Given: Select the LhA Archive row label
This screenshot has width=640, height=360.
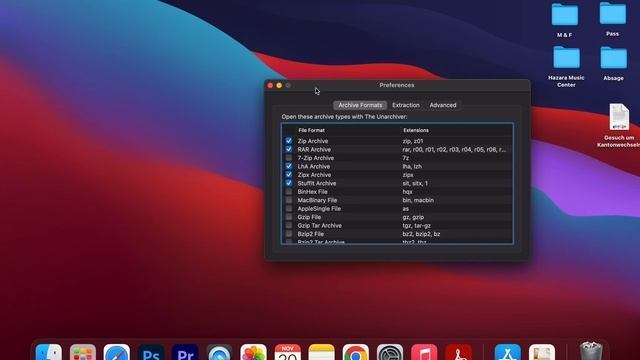Looking at the screenshot, I should pos(313,167).
